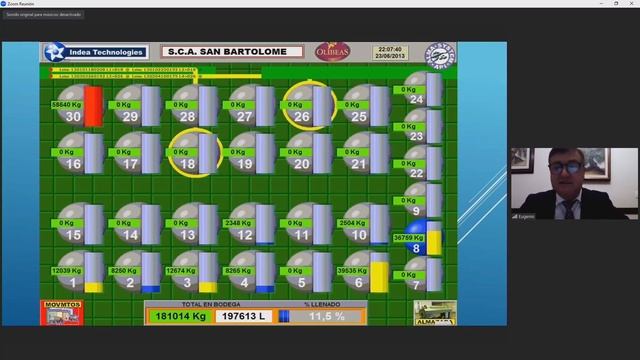Click the Indea Technologies logo
The width and height of the screenshot is (640, 360).
(x=96, y=52)
